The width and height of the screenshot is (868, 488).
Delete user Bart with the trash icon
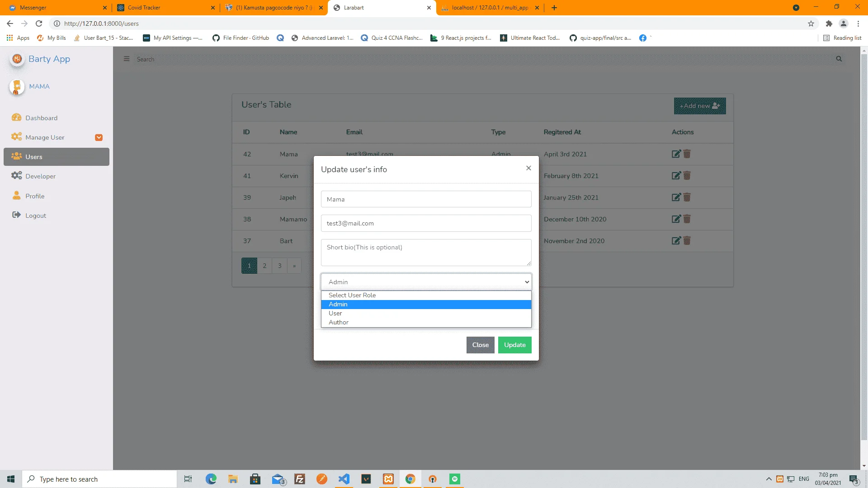pyautogui.click(x=687, y=241)
